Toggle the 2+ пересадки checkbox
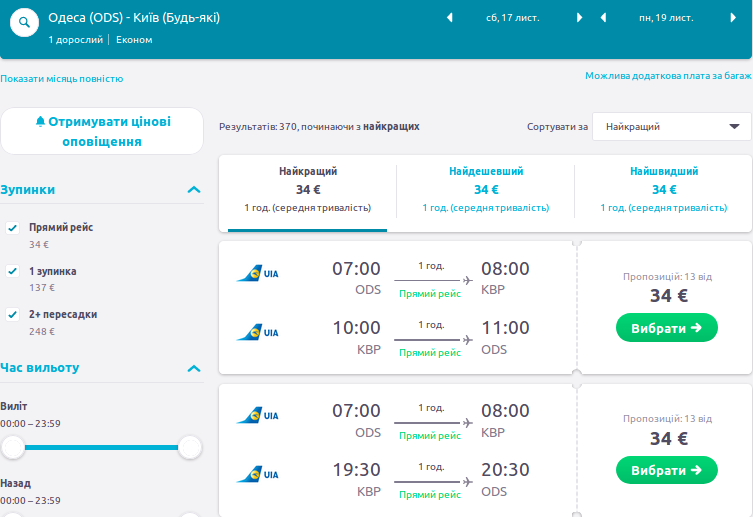This screenshot has height=517, width=753. (x=13, y=314)
